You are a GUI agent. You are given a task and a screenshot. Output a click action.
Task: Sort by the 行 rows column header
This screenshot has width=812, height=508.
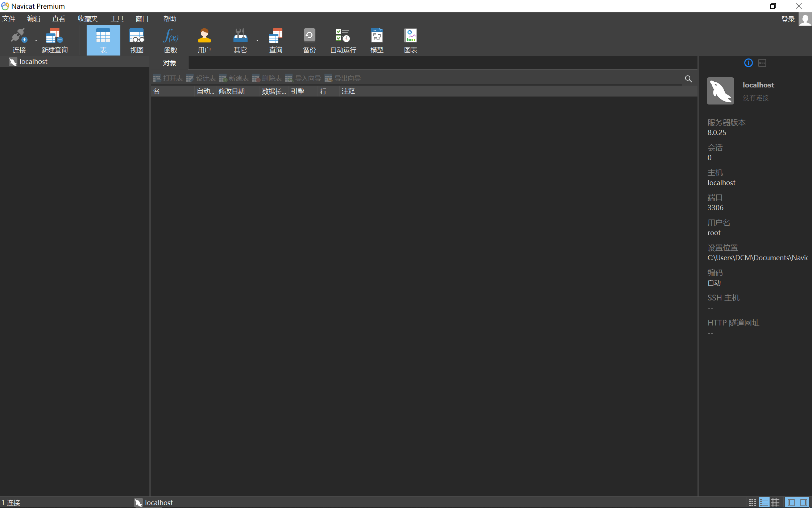tap(329, 91)
